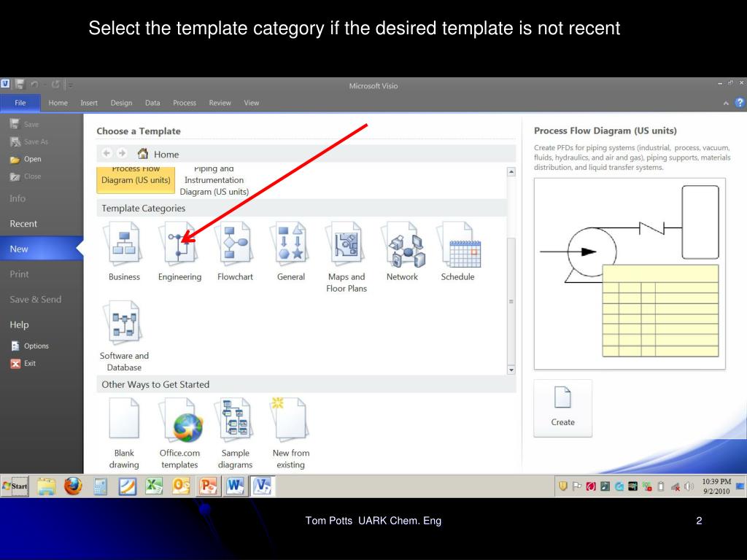Screen dimensions: 747x560
Task: Open the General template category
Action: pyautogui.click(x=290, y=252)
